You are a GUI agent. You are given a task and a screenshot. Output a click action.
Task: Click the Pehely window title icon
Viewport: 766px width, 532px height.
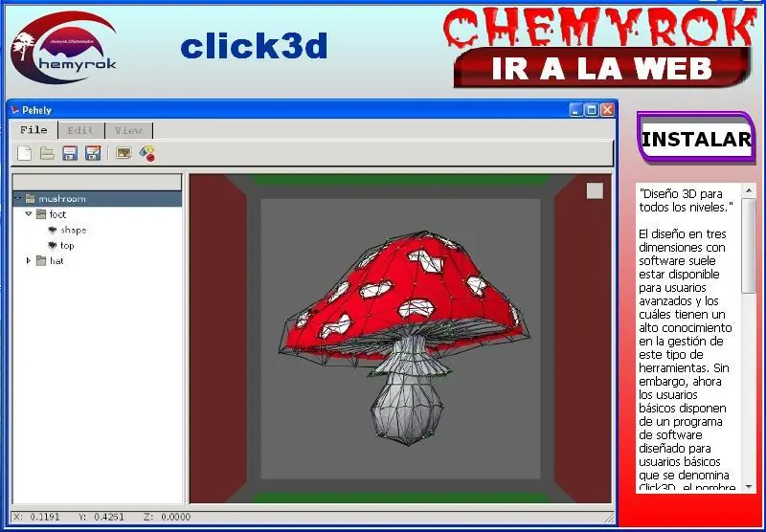click(x=15, y=110)
